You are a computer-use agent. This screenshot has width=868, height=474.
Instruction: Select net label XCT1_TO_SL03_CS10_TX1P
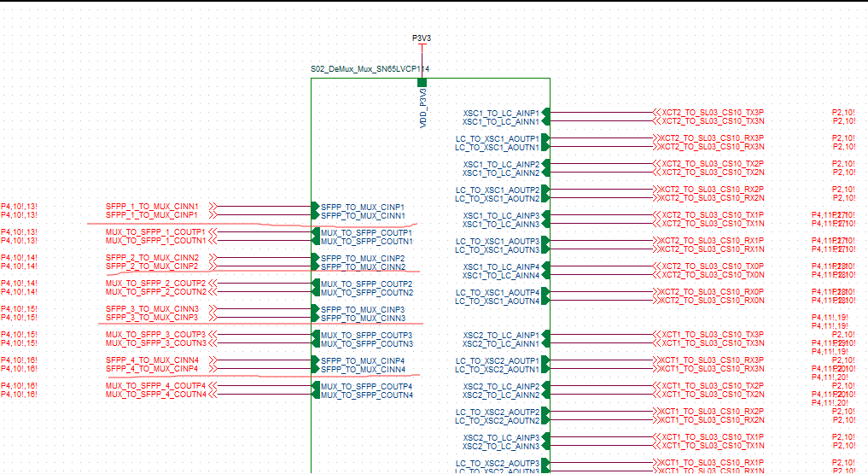tap(713, 437)
